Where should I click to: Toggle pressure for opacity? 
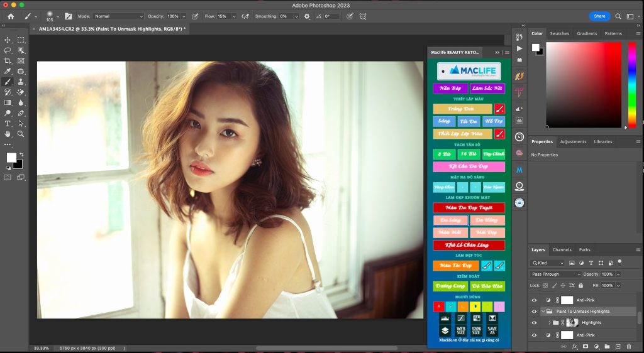click(195, 16)
